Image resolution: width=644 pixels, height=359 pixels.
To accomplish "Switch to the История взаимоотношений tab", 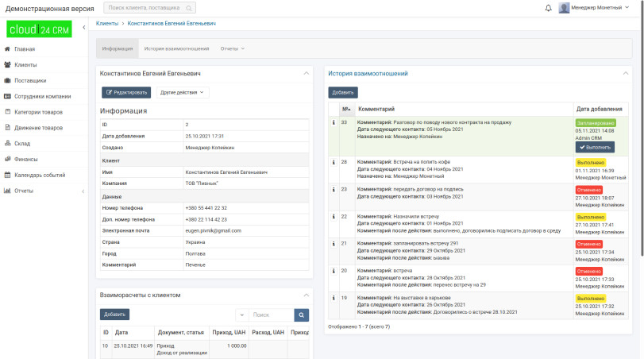I will [176, 48].
